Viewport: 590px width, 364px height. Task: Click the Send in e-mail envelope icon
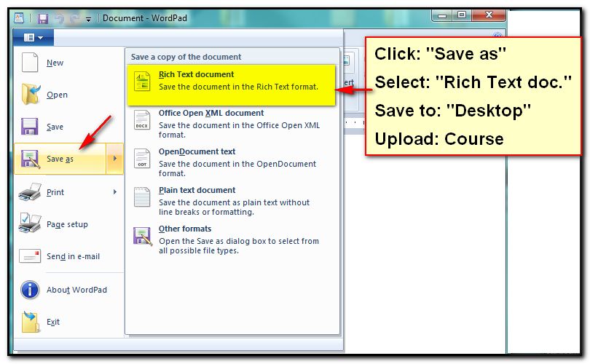(30, 256)
